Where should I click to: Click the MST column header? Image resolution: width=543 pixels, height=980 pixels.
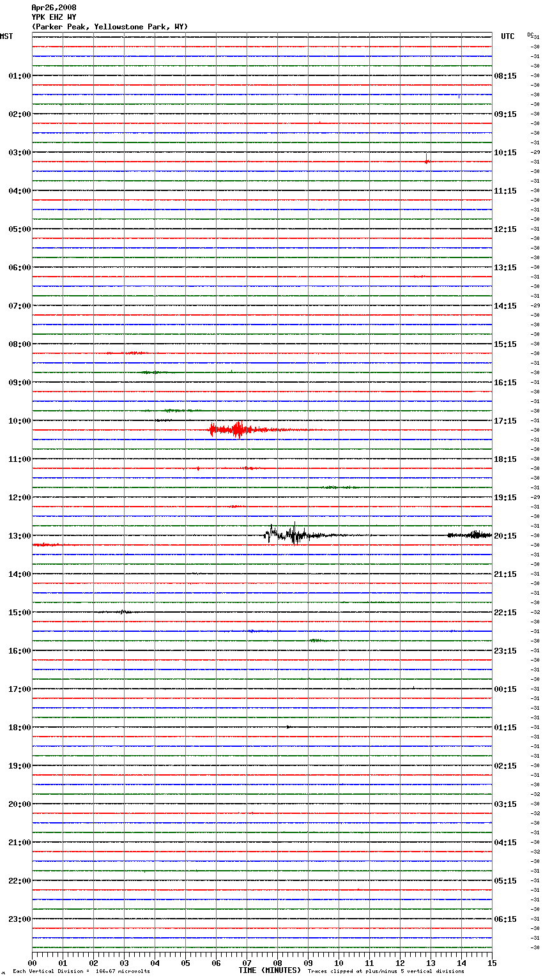click(6, 36)
